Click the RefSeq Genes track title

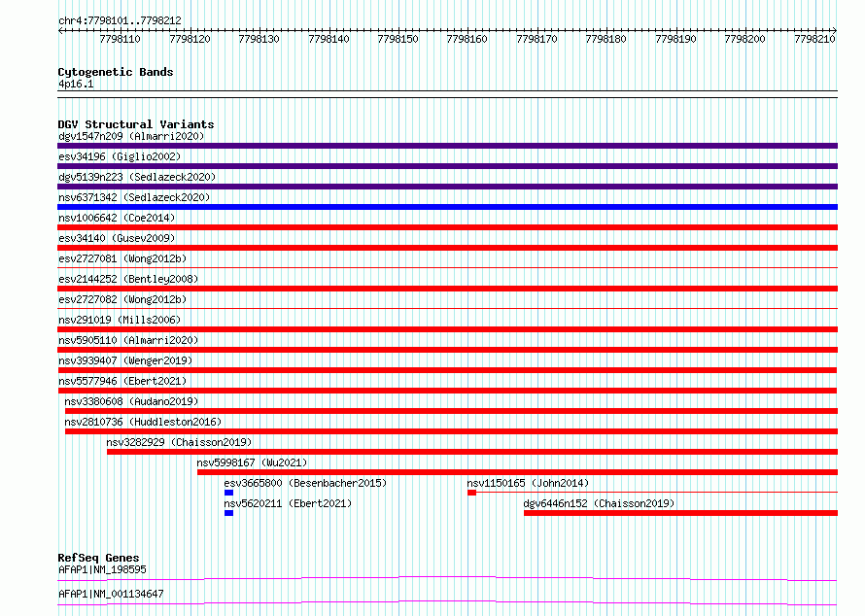click(x=98, y=558)
